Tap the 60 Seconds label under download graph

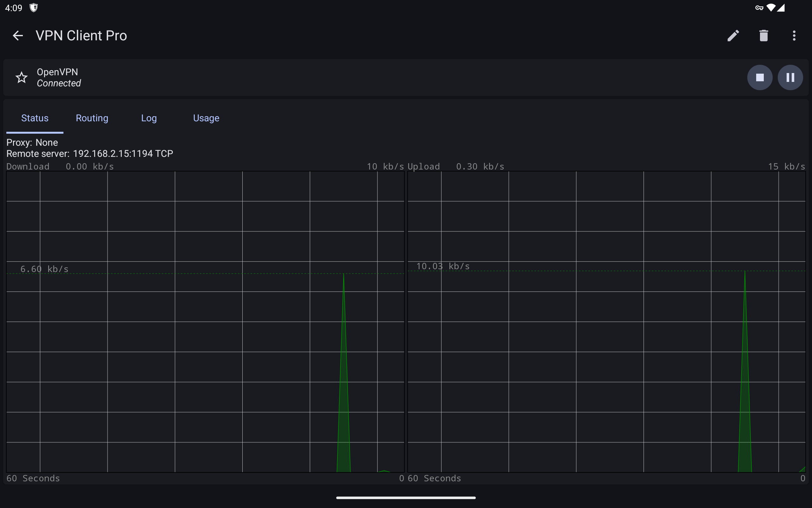click(33, 478)
